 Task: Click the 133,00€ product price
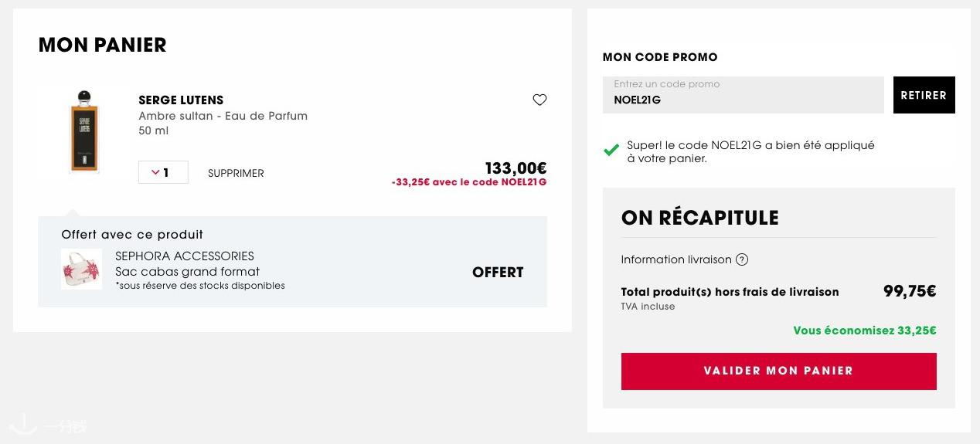click(x=516, y=168)
